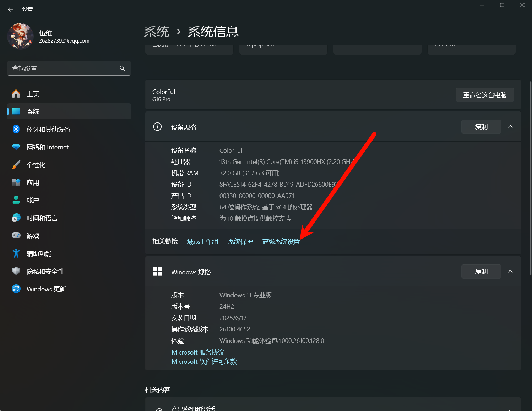Viewport: 532px width, 411px height.
Task: Open the 高级系统设置 link
Action: (281, 242)
